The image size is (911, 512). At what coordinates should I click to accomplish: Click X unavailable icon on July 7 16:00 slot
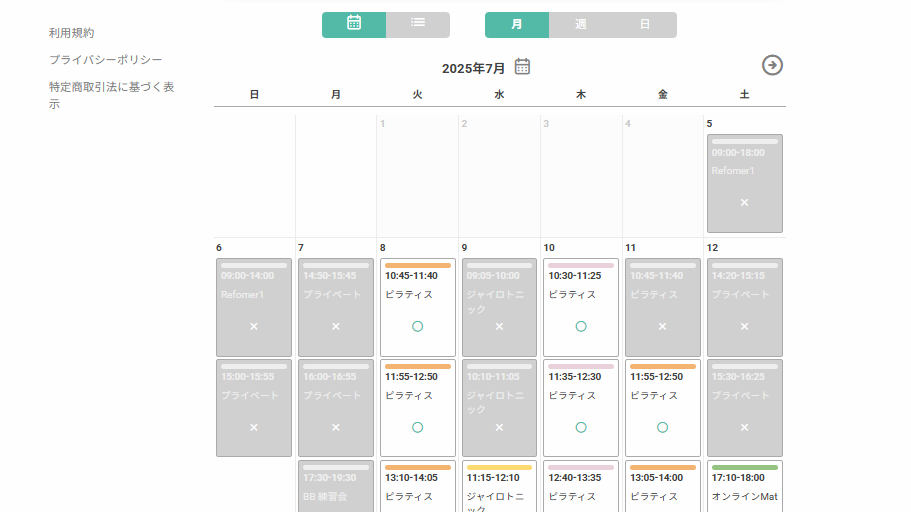pyautogui.click(x=336, y=428)
